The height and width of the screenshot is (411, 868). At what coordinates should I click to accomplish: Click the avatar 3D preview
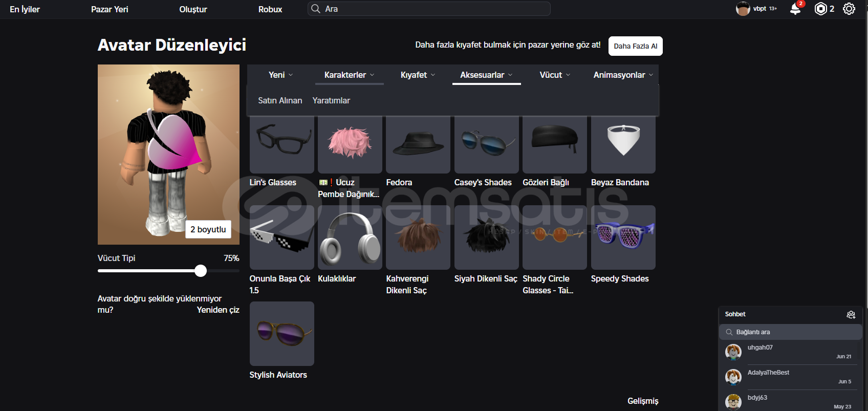click(x=168, y=155)
